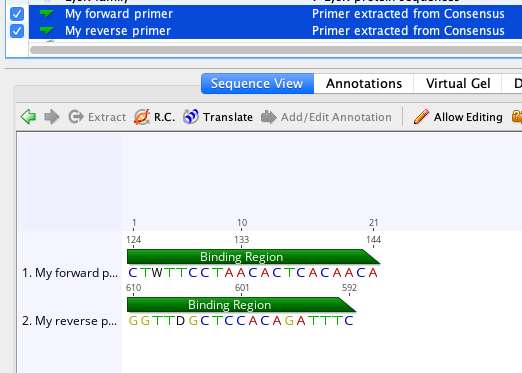Select the My forward primer document row

click(x=275, y=14)
